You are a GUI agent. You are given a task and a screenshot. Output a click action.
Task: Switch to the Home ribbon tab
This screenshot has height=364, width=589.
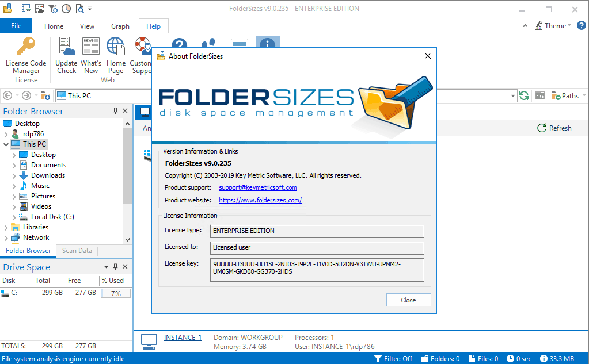click(54, 26)
